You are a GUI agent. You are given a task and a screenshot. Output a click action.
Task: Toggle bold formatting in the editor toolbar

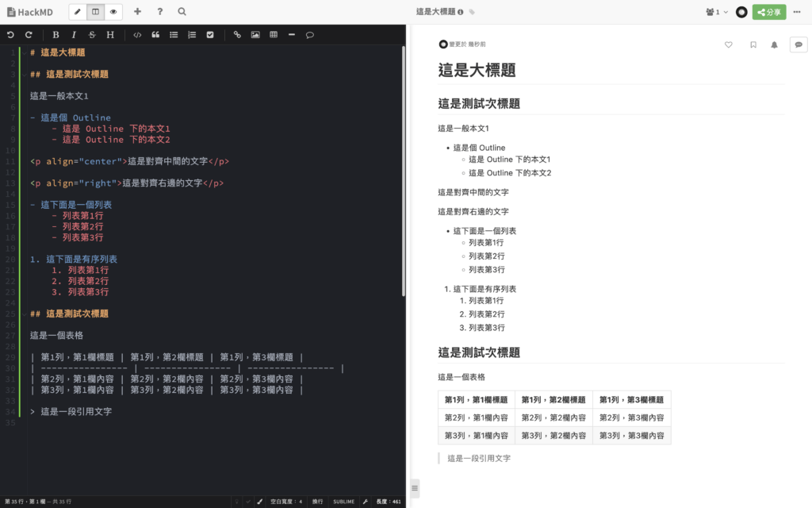pyautogui.click(x=56, y=34)
